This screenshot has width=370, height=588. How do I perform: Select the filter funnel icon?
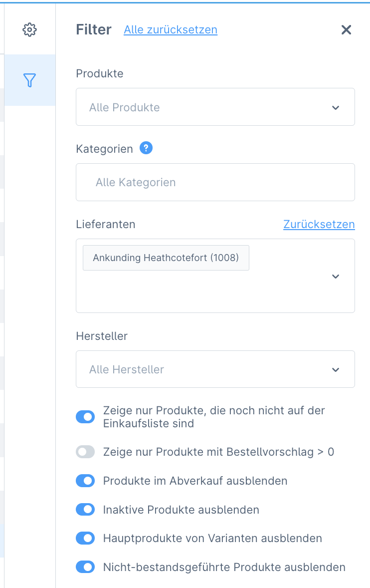coord(29,80)
